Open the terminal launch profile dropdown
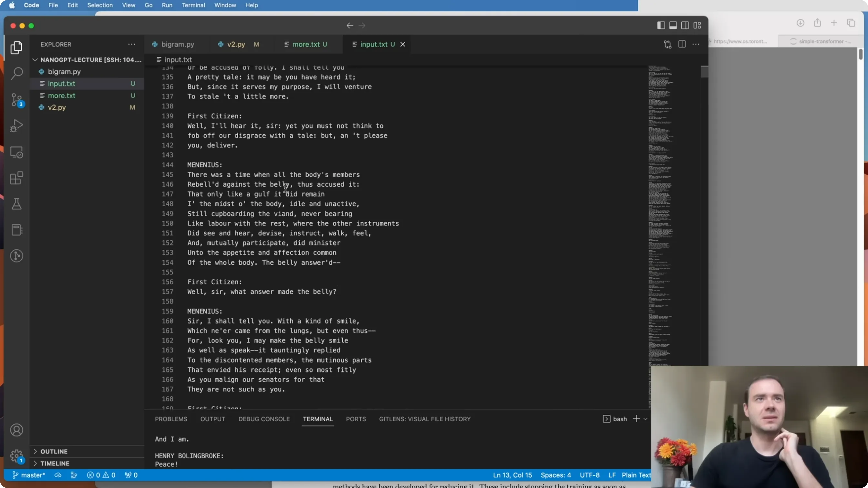This screenshot has width=868, height=488. pyautogui.click(x=645, y=419)
